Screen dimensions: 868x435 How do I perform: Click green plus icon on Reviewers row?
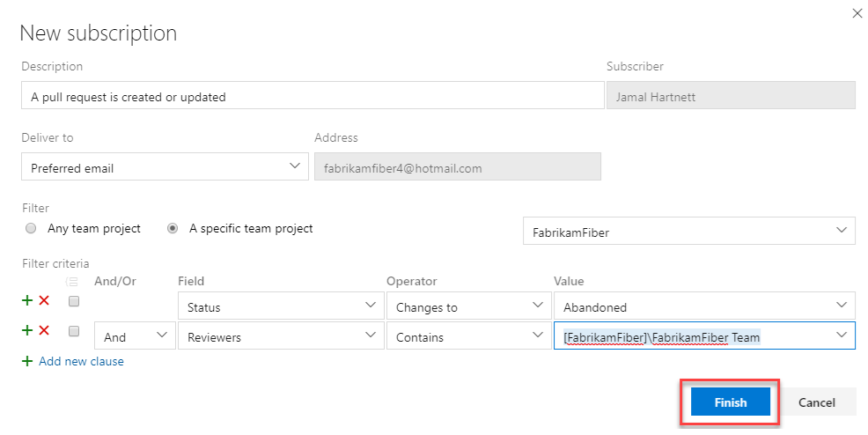pos(27,330)
